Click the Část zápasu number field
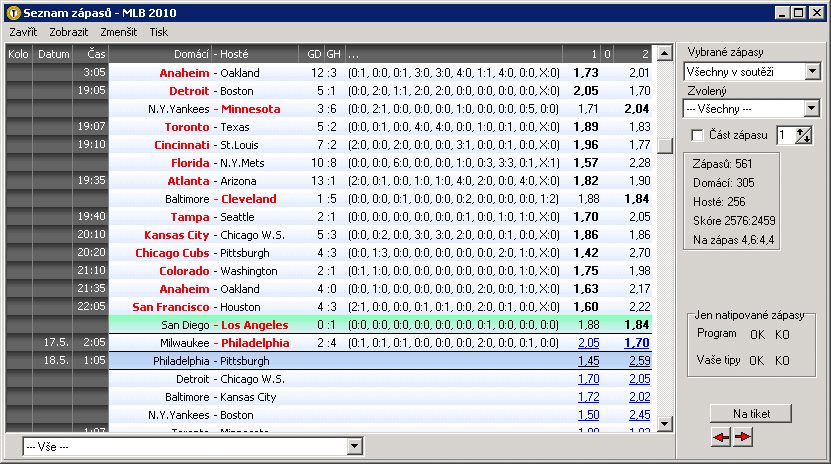 click(x=785, y=135)
